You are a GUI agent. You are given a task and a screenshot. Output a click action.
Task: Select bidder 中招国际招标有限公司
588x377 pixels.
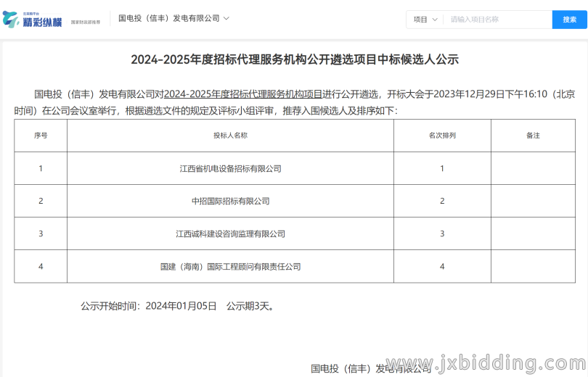click(230, 201)
